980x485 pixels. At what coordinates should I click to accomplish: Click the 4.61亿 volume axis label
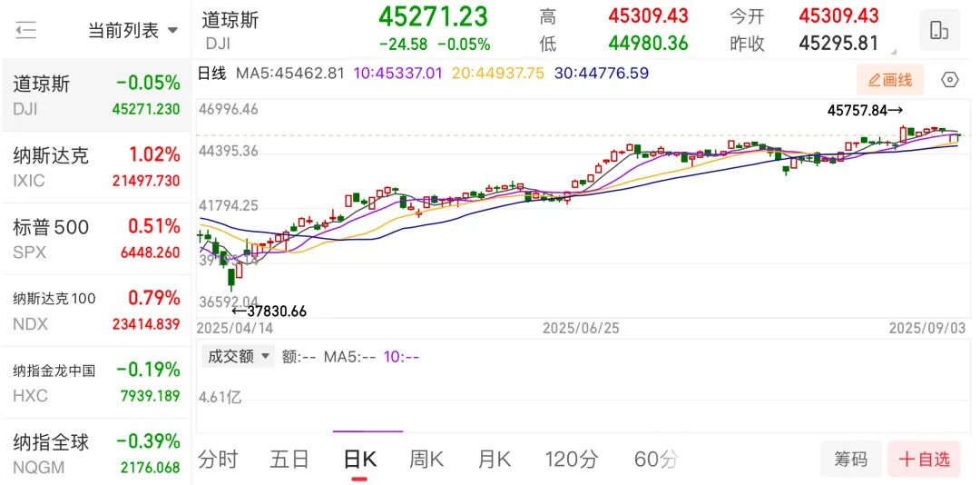pos(220,397)
